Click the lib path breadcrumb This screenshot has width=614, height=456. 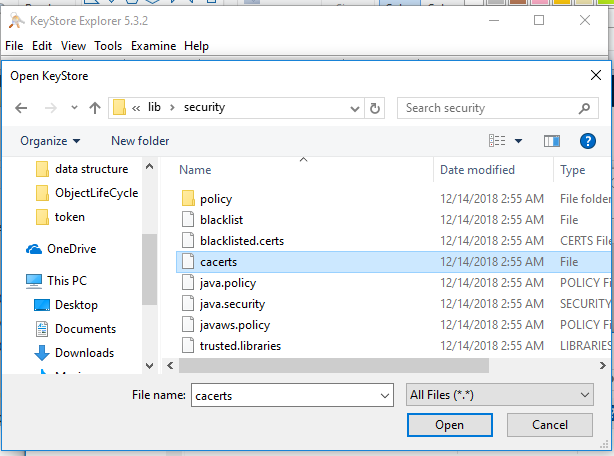[x=154, y=107]
